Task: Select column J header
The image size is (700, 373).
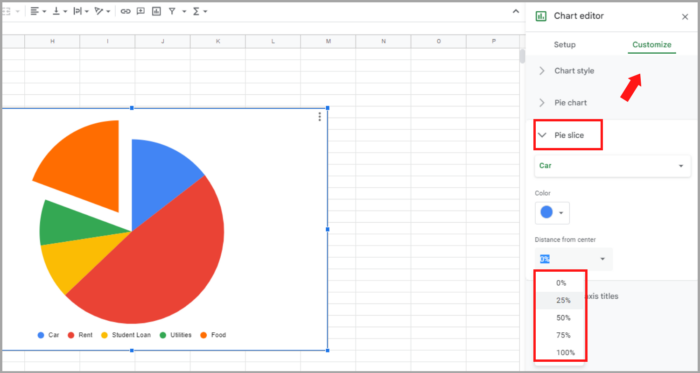Action: tap(162, 41)
